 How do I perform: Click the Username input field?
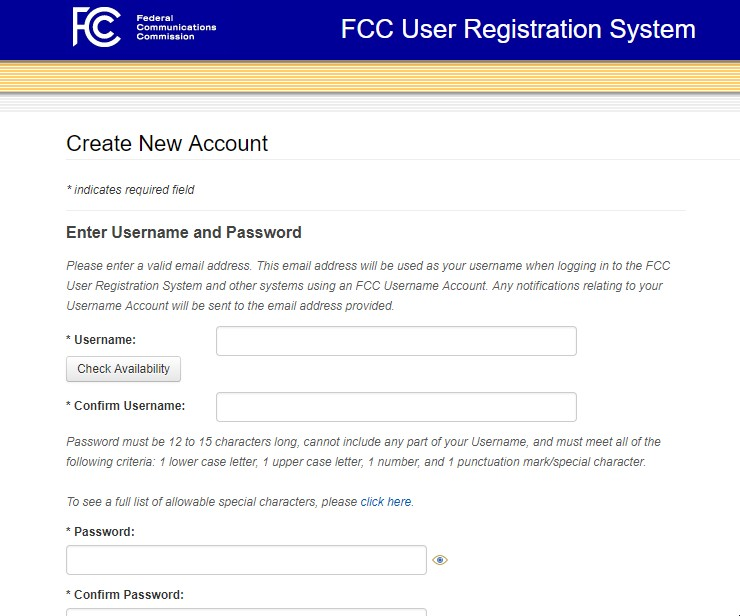(x=396, y=341)
